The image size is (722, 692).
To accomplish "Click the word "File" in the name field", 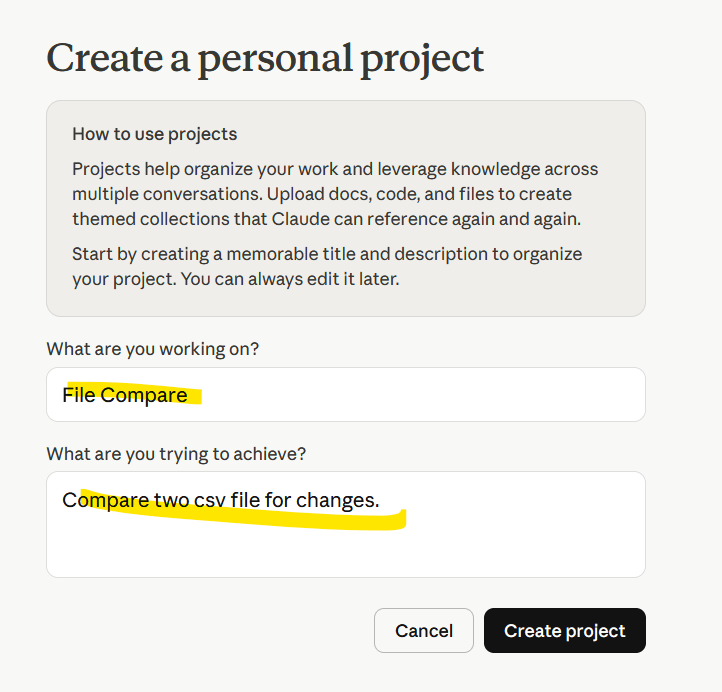I will tap(78, 395).
